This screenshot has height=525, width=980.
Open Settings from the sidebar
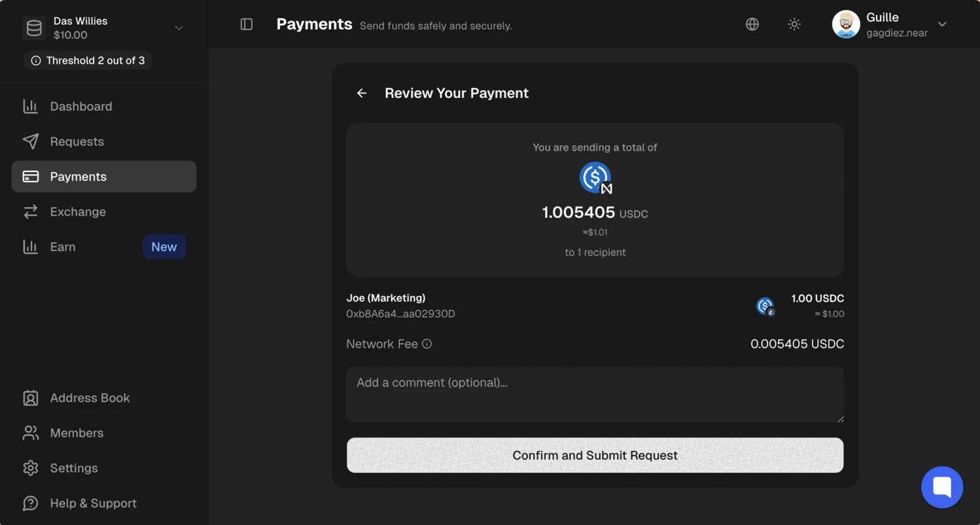point(104,468)
